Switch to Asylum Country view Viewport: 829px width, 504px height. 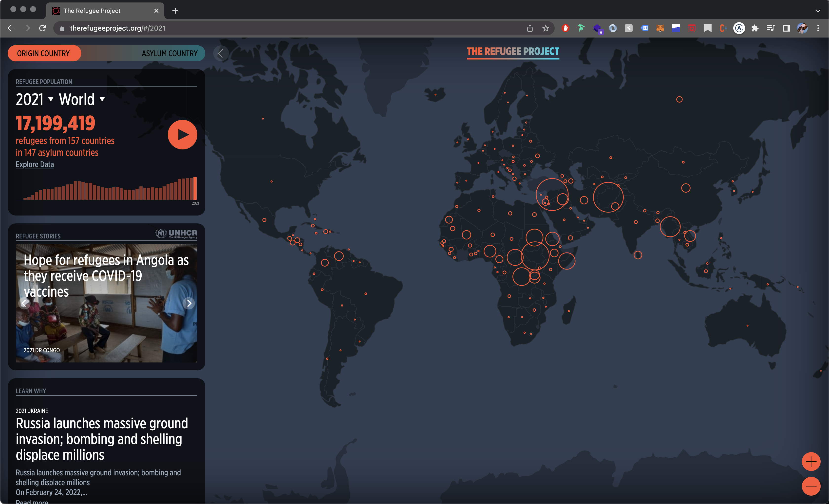pyautogui.click(x=170, y=54)
